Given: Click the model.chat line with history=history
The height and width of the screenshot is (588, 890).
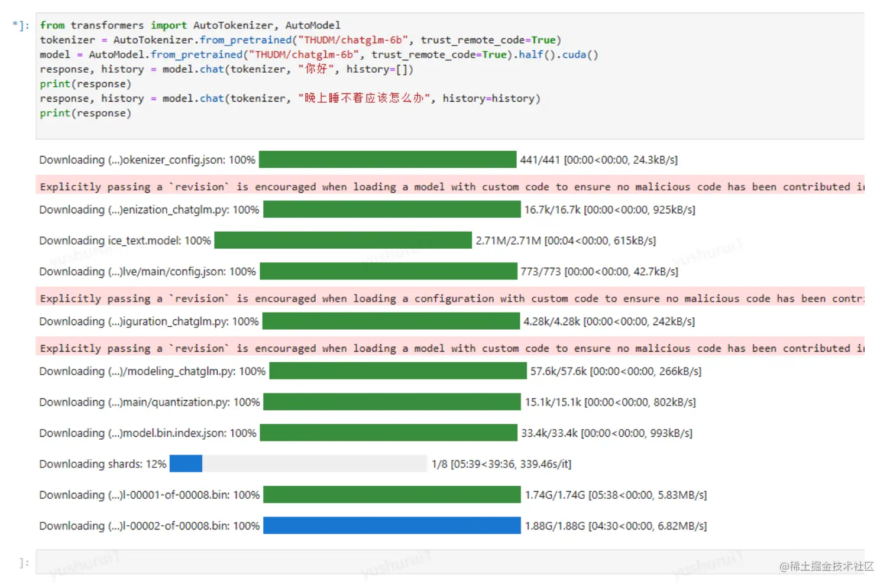Looking at the screenshot, I should pos(290,98).
